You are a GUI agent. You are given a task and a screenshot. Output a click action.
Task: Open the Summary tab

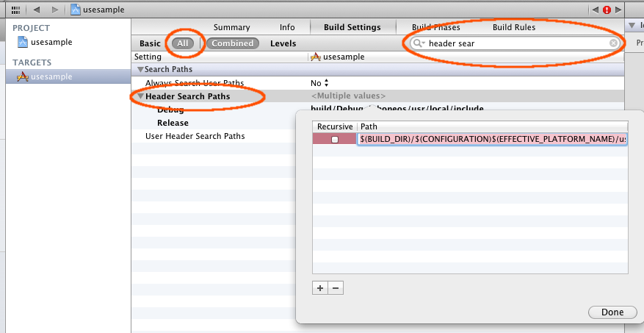point(231,27)
